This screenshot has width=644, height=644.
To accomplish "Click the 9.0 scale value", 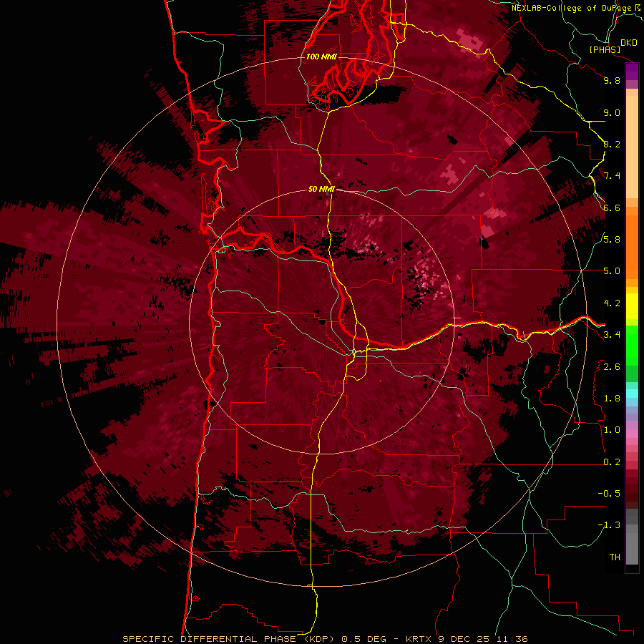I will (612, 112).
